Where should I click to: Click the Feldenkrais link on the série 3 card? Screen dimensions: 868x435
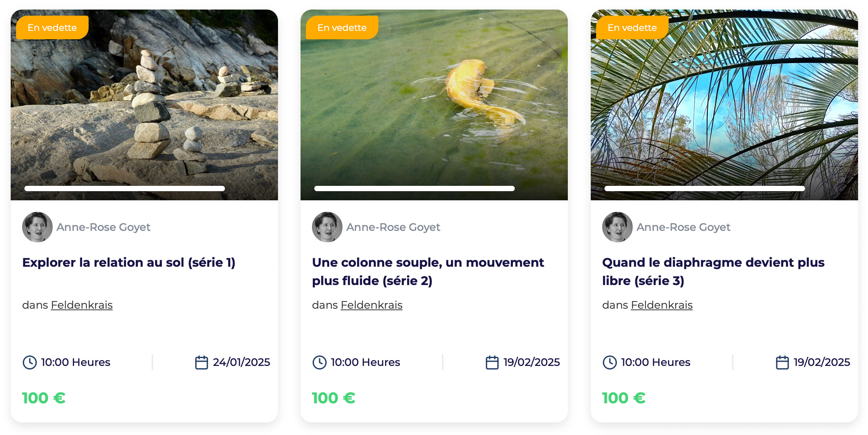pyautogui.click(x=661, y=305)
